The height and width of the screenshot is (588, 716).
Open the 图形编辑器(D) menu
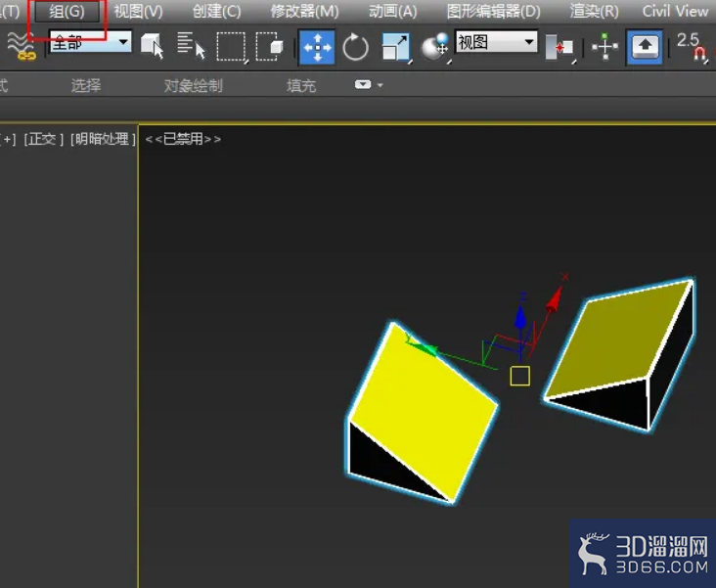tap(494, 12)
